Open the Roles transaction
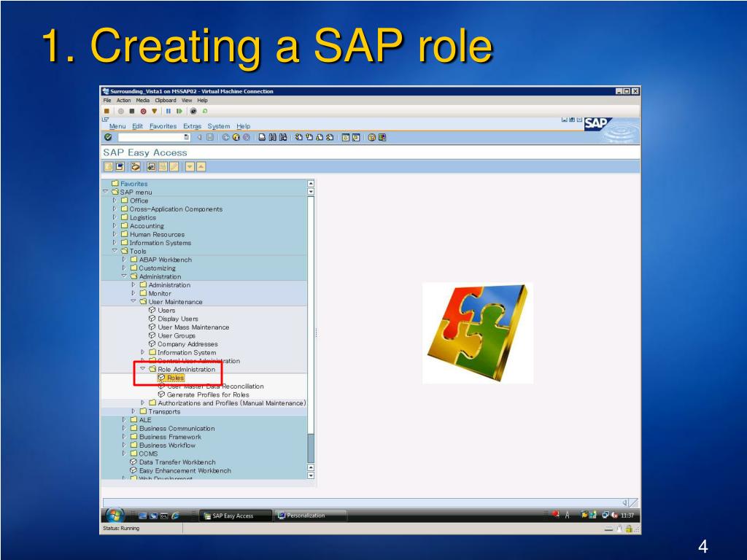Viewport: 747px width, 560px height. (171, 378)
